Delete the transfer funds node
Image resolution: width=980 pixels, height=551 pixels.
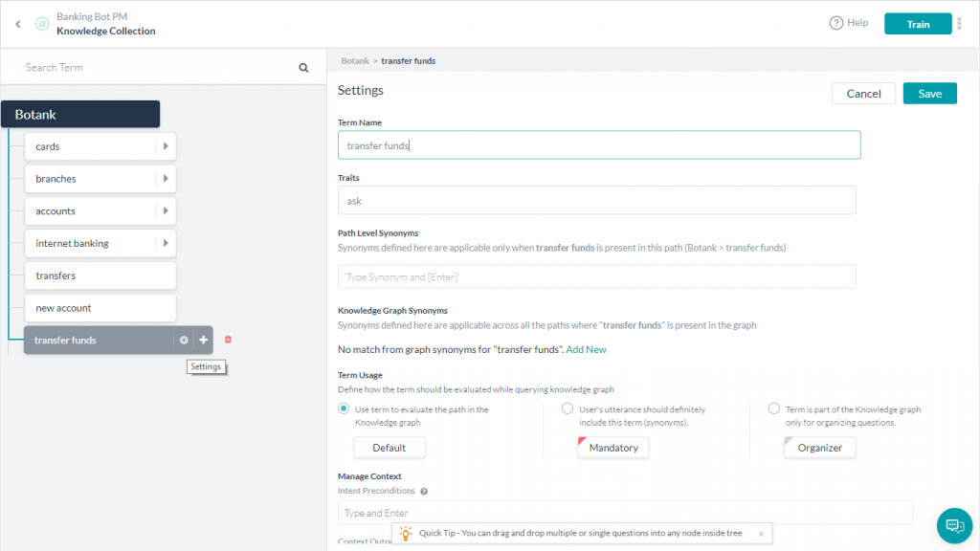228,340
